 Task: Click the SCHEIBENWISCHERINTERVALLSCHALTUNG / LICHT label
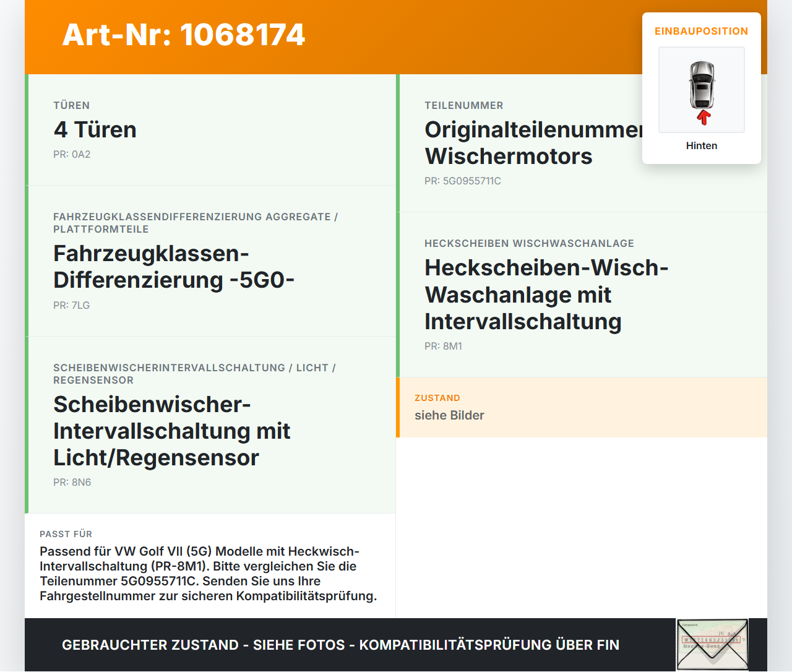pyautogui.click(x=194, y=374)
